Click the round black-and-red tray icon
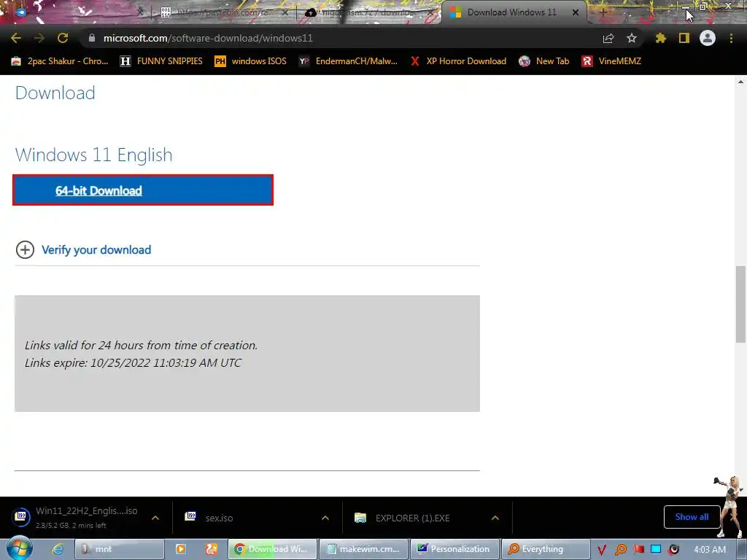747x560 pixels. [673, 550]
